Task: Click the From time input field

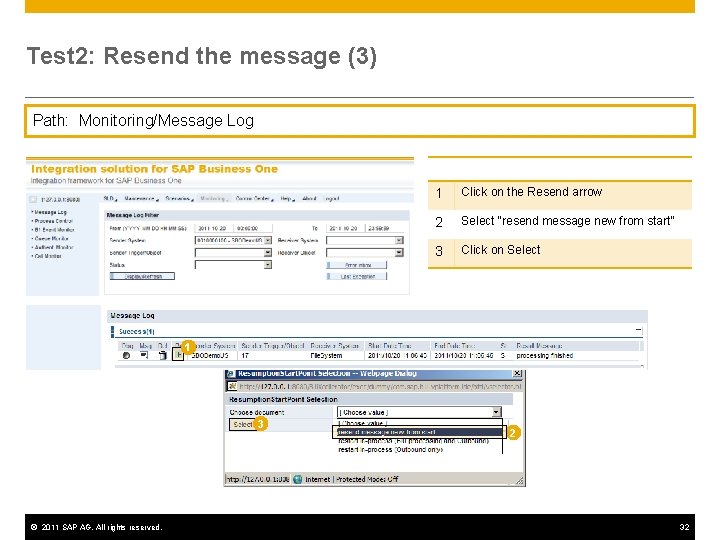Action: click(253, 228)
